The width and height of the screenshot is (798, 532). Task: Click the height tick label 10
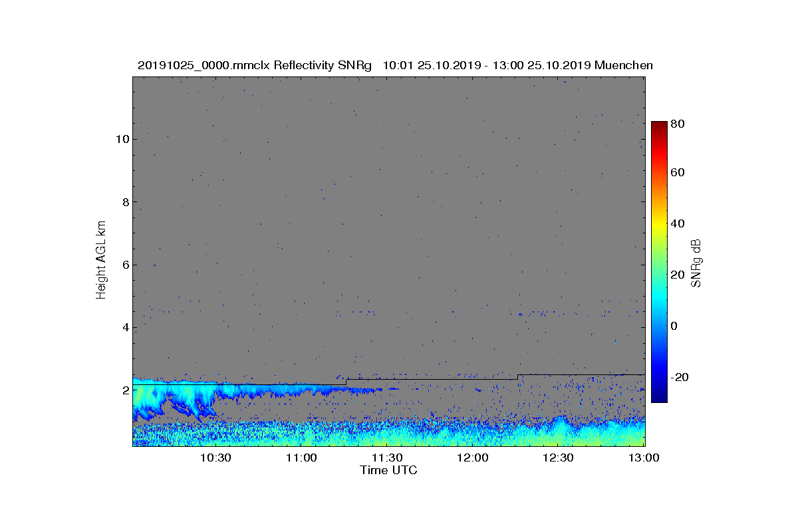(122, 139)
